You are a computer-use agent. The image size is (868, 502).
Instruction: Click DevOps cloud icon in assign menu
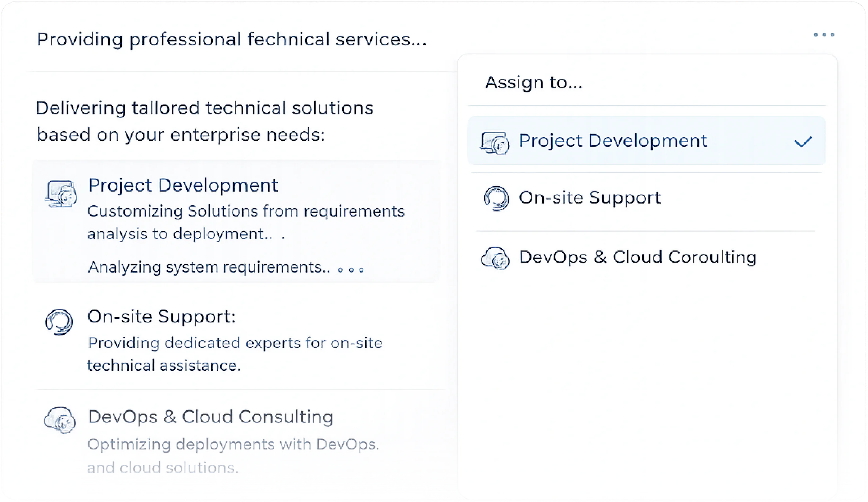point(495,258)
